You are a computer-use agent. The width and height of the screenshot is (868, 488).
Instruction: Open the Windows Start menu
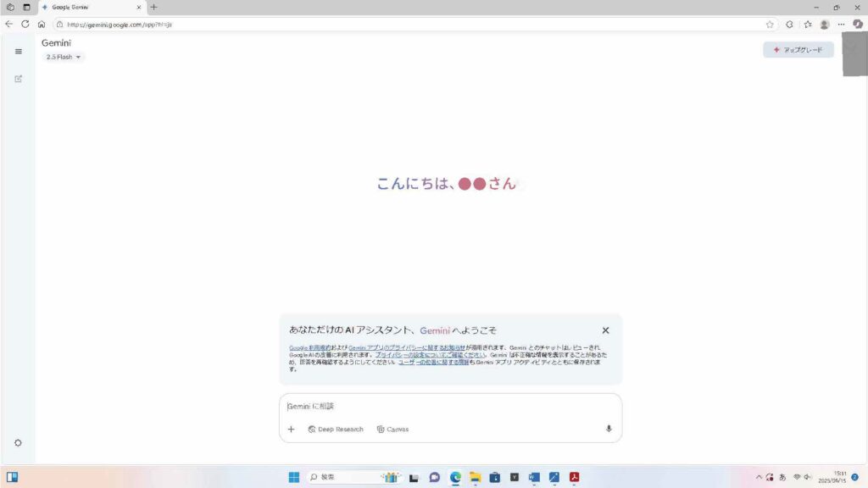pyautogui.click(x=294, y=477)
